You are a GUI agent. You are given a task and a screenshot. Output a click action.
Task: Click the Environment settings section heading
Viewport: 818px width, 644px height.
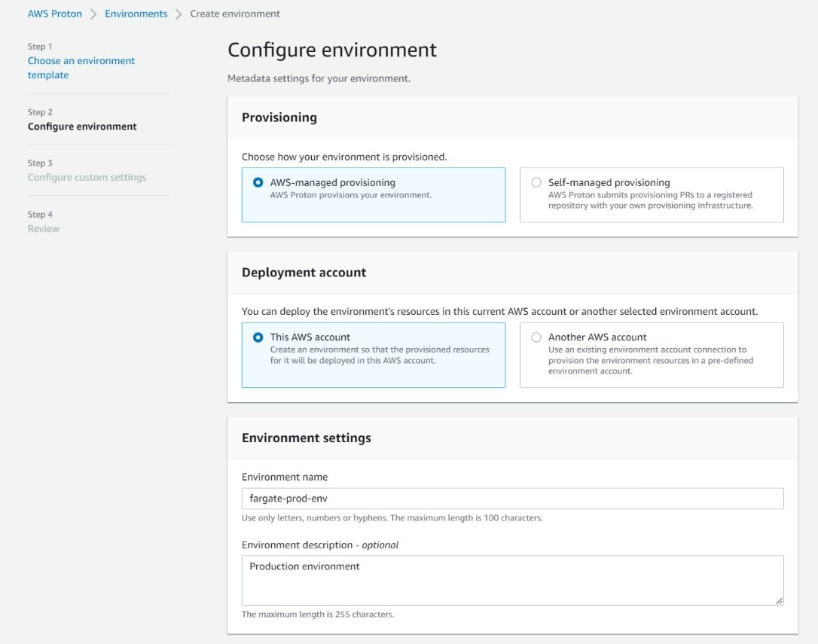[307, 438]
